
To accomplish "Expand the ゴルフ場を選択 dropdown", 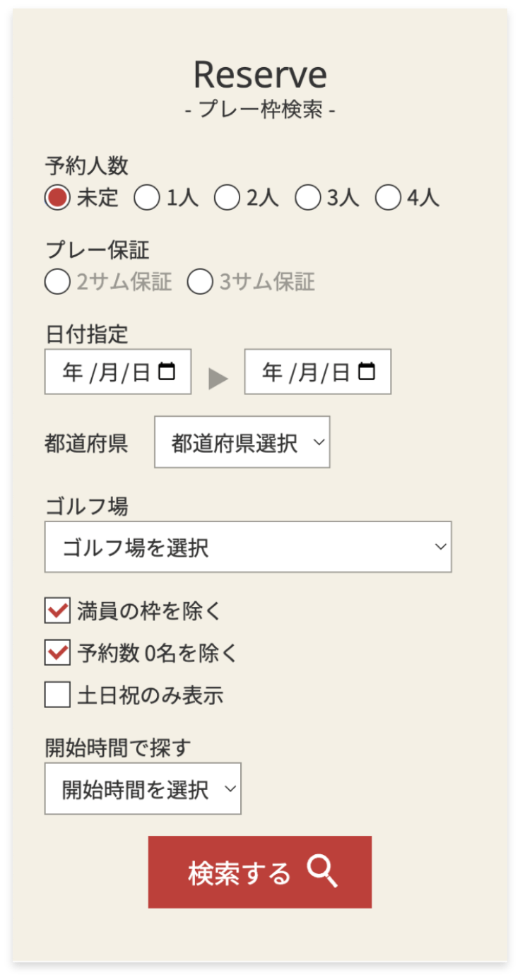I will (x=247, y=547).
